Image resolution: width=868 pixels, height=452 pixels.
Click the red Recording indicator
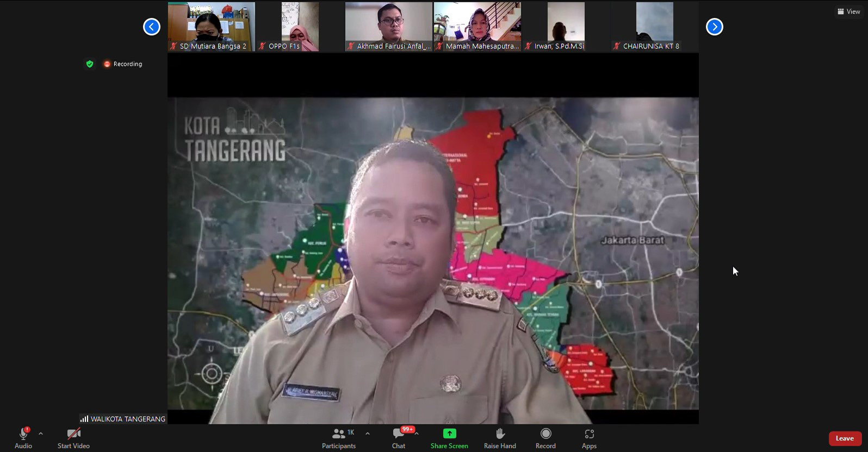(123, 64)
